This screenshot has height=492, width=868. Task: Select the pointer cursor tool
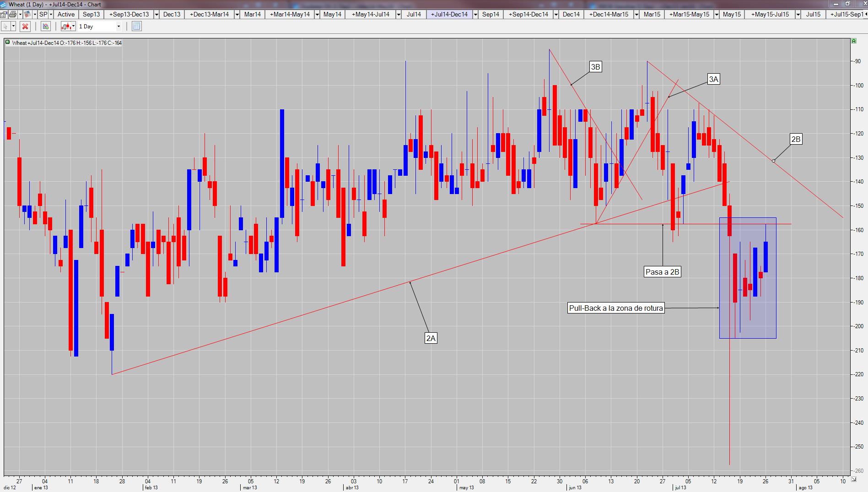5,26
